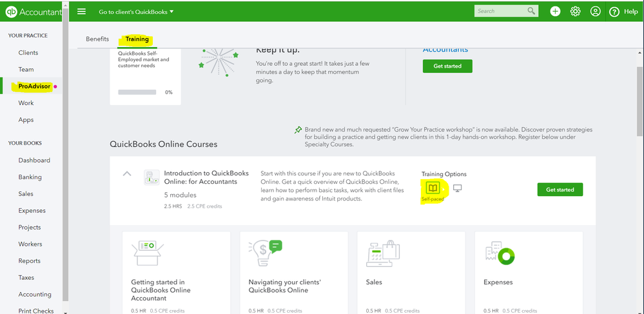Image resolution: width=644 pixels, height=314 pixels.
Task: Click the search magnifier icon
Action: [x=531, y=11]
